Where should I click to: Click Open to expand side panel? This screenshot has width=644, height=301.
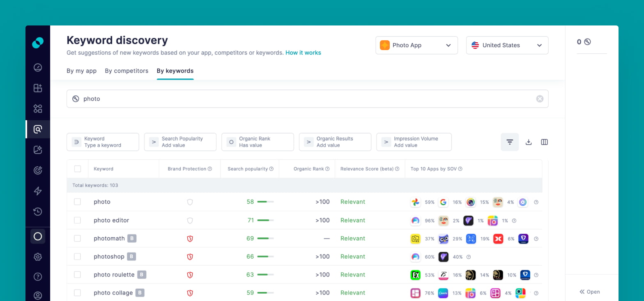tap(590, 292)
